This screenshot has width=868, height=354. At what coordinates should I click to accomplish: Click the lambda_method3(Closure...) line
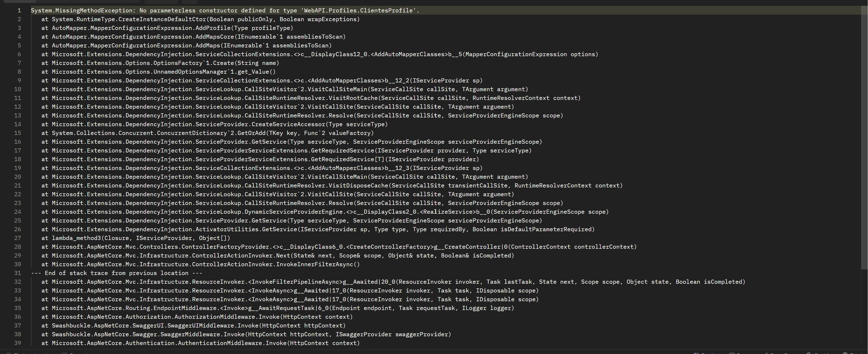[x=136, y=238]
